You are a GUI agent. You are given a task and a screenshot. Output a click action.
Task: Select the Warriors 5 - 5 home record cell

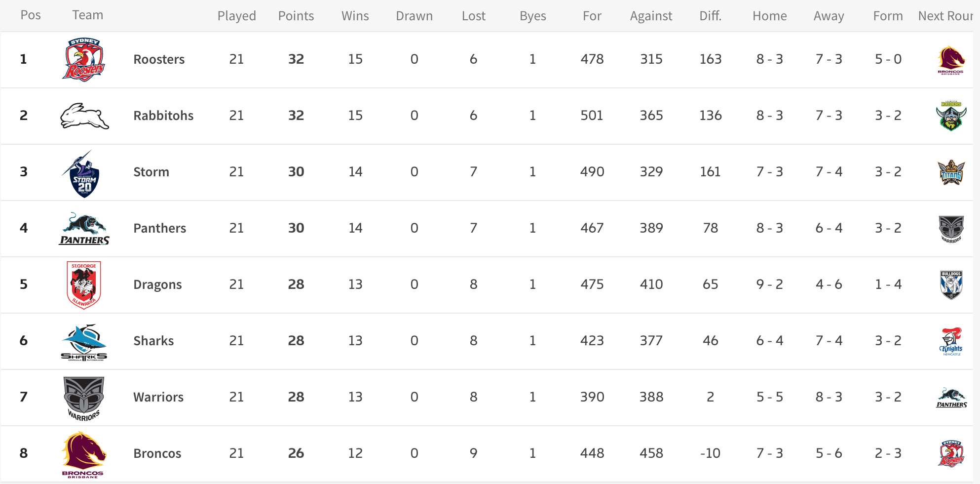(x=770, y=397)
